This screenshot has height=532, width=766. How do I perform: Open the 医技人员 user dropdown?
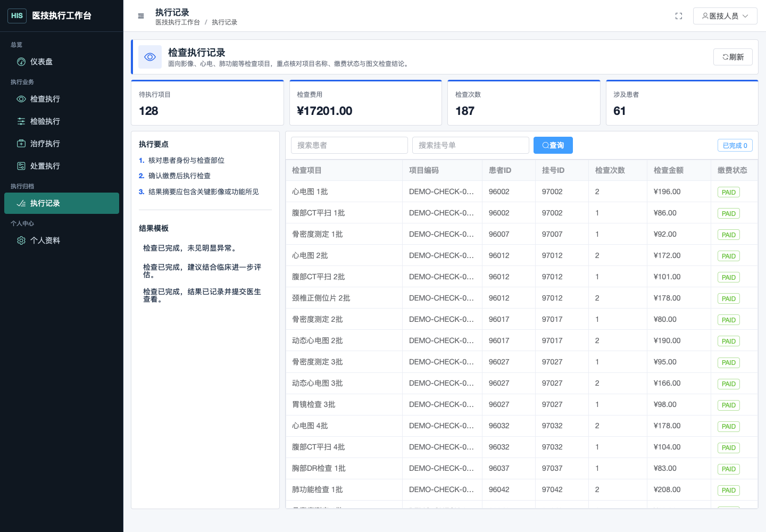[725, 16]
